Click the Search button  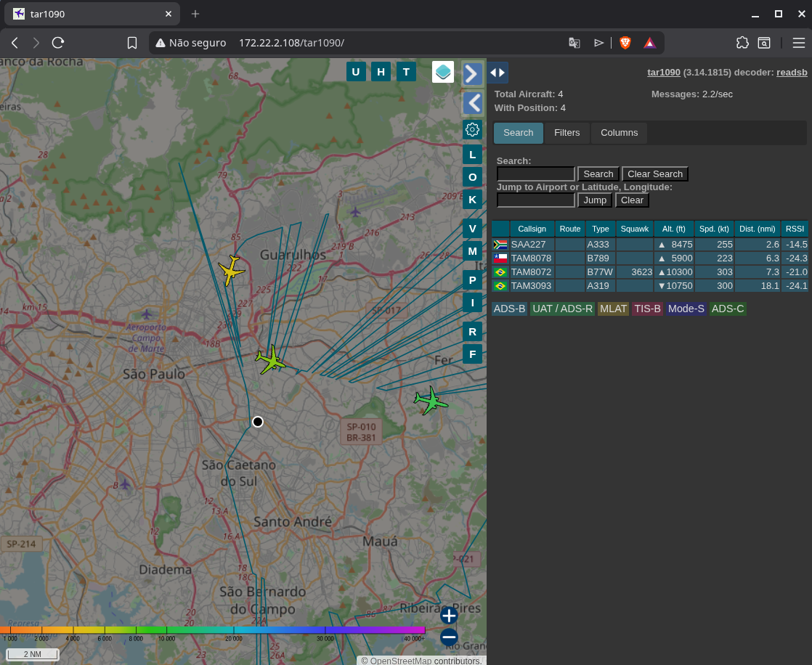(x=598, y=174)
